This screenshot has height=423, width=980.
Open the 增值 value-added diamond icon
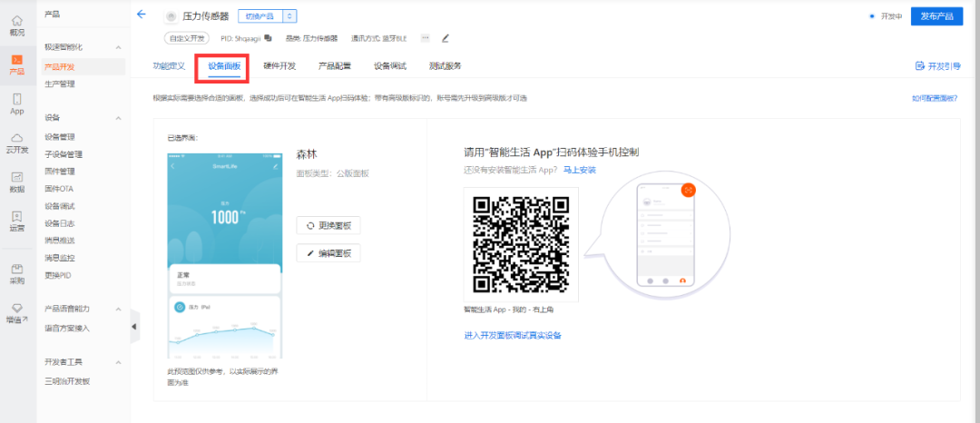pyautogui.click(x=17, y=308)
